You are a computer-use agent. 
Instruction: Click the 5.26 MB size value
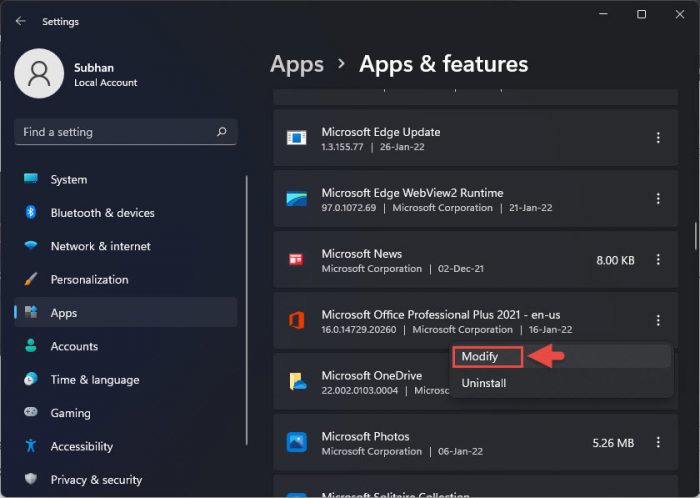coord(613,443)
